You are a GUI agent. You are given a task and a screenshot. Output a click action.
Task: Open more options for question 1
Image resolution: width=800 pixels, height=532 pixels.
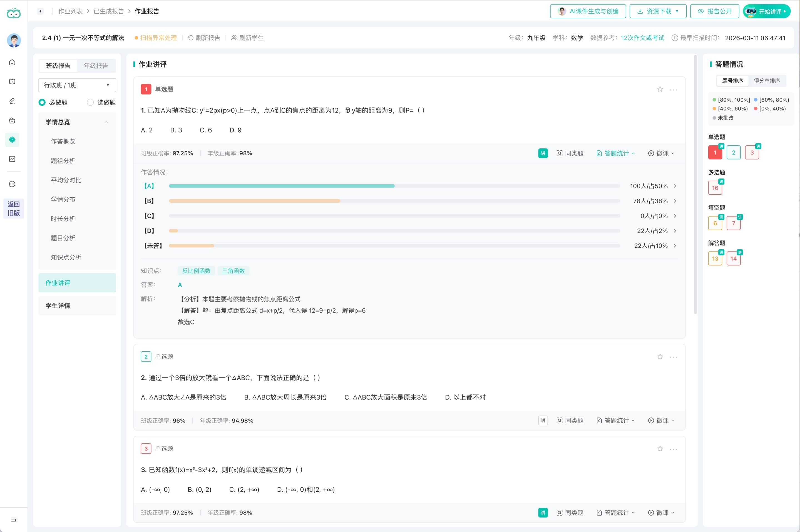pyautogui.click(x=674, y=90)
